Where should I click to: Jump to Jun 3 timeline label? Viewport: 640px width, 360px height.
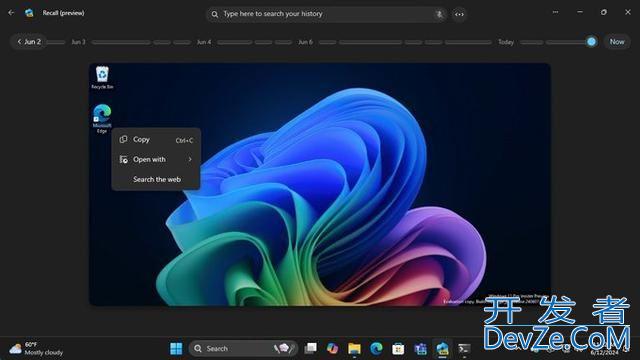pyautogui.click(x=78, y=42)
